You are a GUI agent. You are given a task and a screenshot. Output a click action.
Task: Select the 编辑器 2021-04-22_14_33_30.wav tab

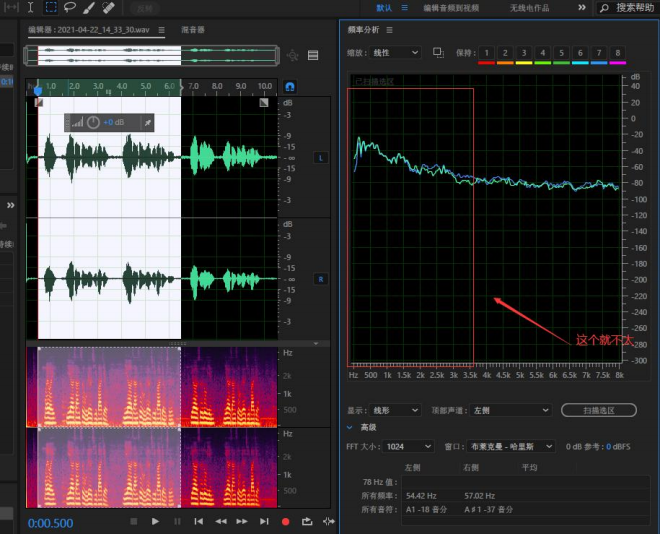[89, 30]
